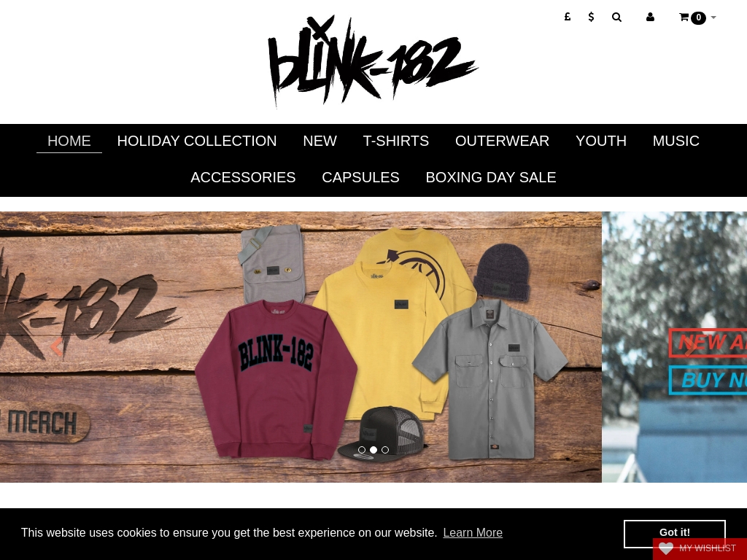This screenshot has width=747, height=560.
Task: Open the Holiday Collection menu
Action: click(x=197, y=141)
